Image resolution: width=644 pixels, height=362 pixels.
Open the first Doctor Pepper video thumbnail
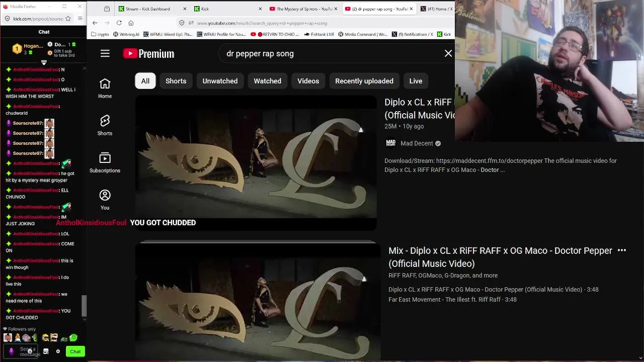coord(256,163)
